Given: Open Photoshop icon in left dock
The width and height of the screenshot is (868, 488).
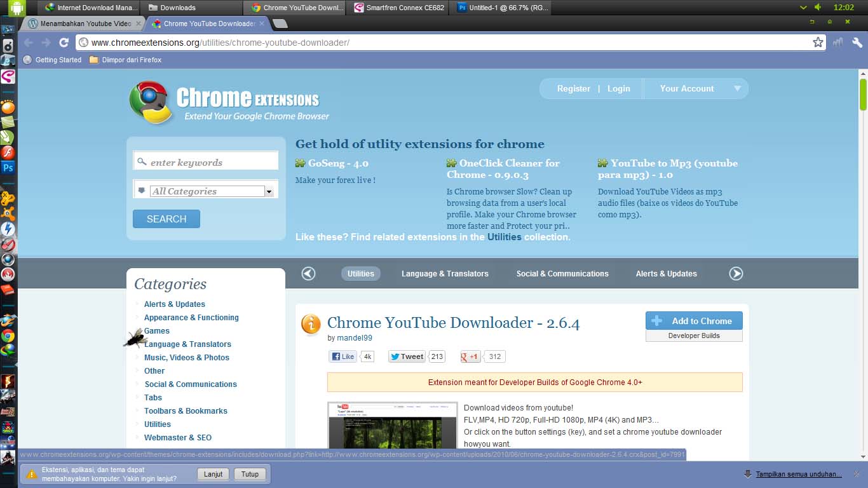Looking at the screenshot, I should tap(8, 168).
